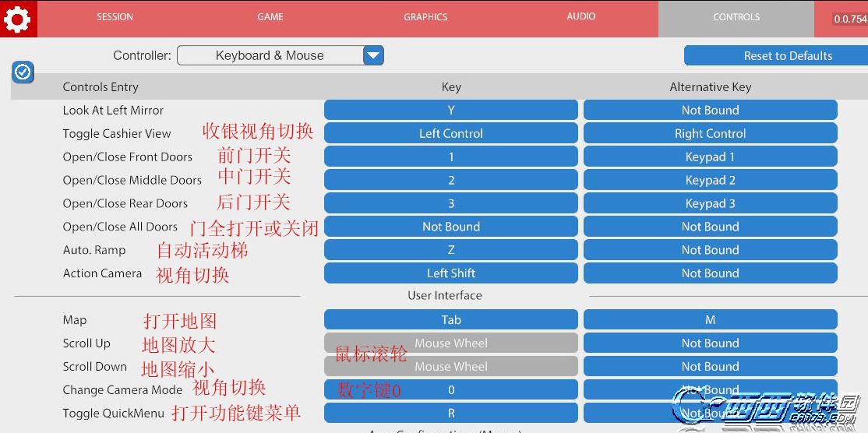This screenshot has width=868, height=433.
Task: Rebind Look At Left Mirror key Y
Action: click(450, 110)
